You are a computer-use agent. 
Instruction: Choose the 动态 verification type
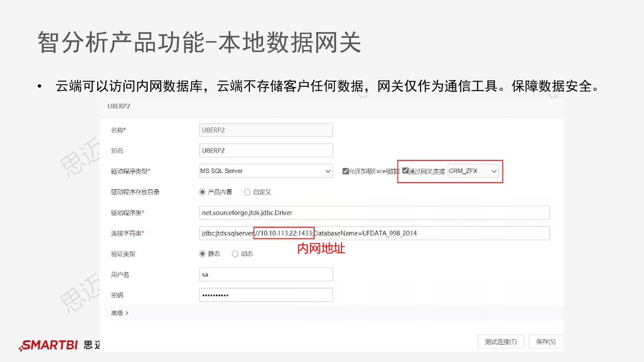tap(235, 254)
